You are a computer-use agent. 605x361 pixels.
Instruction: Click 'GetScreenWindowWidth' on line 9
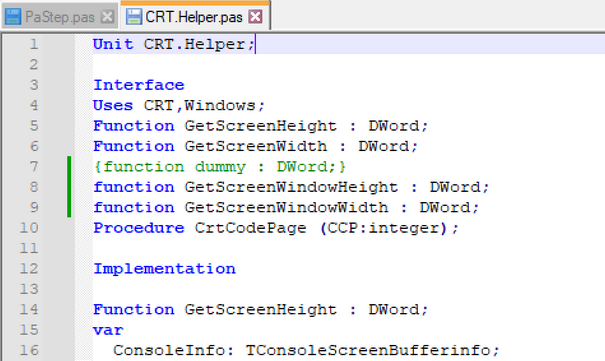tap(286, 208)
